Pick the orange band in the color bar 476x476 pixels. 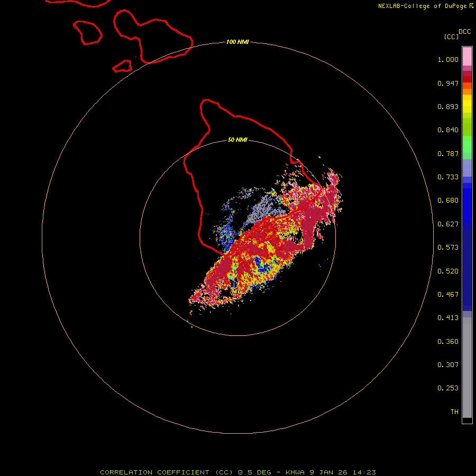pos(467,91)
